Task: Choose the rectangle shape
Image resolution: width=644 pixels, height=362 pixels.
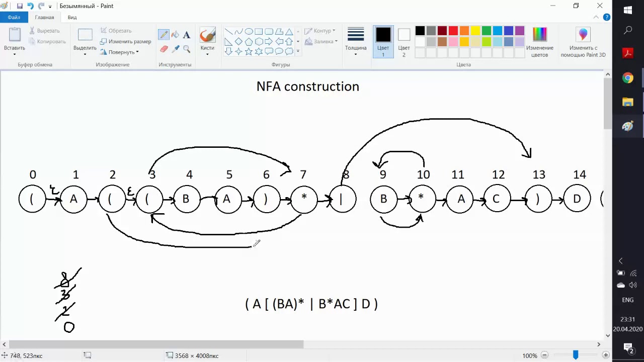Action: pos(259,31)
